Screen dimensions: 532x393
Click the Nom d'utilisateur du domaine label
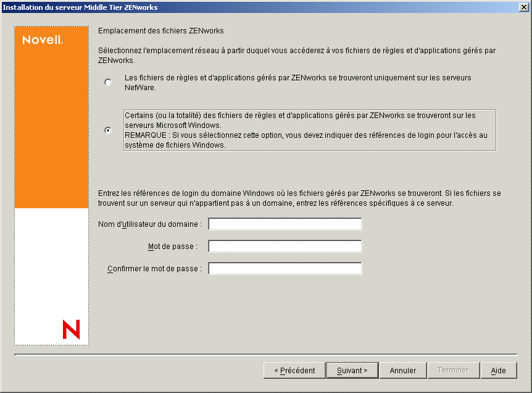(151, 224)
